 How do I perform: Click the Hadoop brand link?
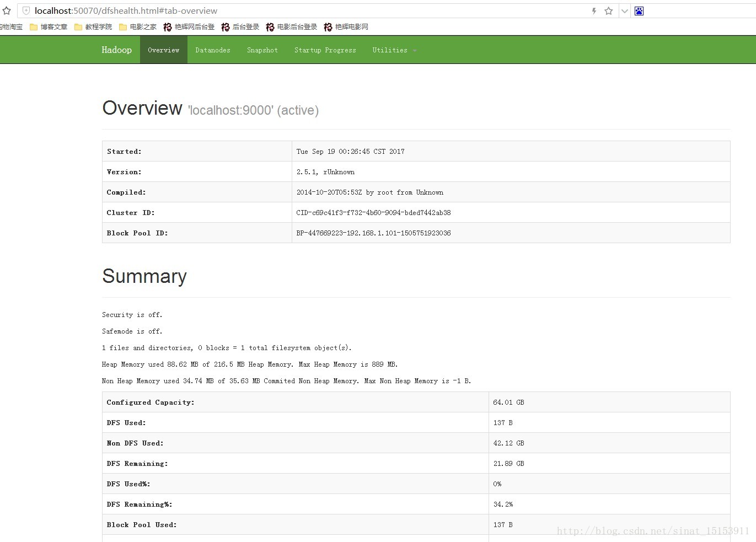(116, 50)
